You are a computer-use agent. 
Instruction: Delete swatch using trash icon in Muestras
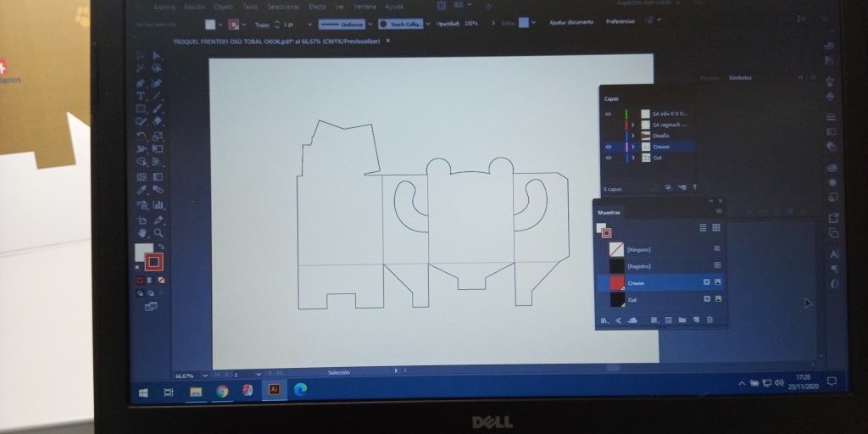(x=709, y=320)
